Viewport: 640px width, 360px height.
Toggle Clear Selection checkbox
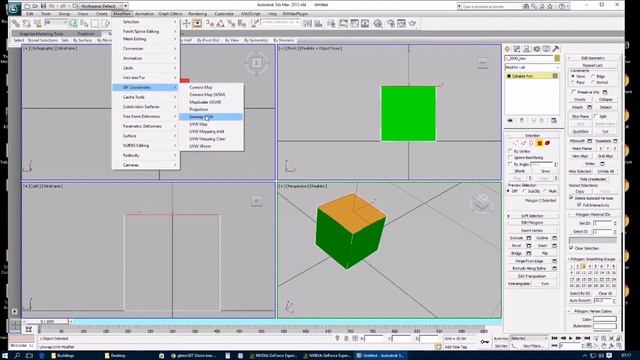point(571,248)
